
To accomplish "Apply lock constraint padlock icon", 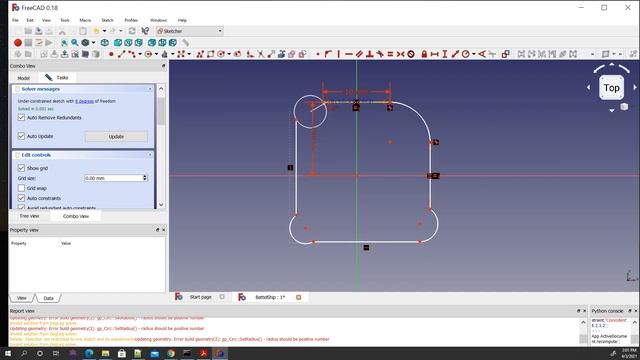I will (x=424, y=54).
